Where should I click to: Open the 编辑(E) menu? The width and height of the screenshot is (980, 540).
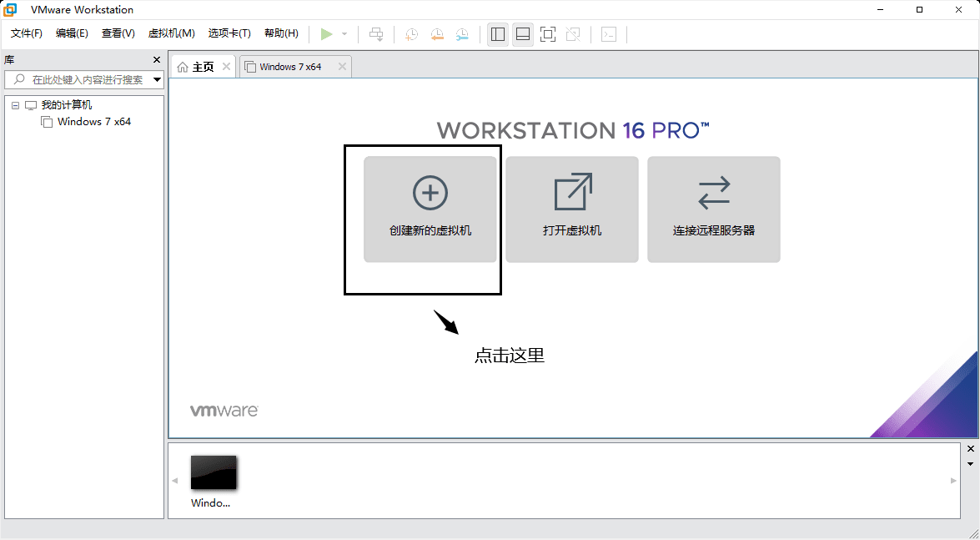click(72, 33)
